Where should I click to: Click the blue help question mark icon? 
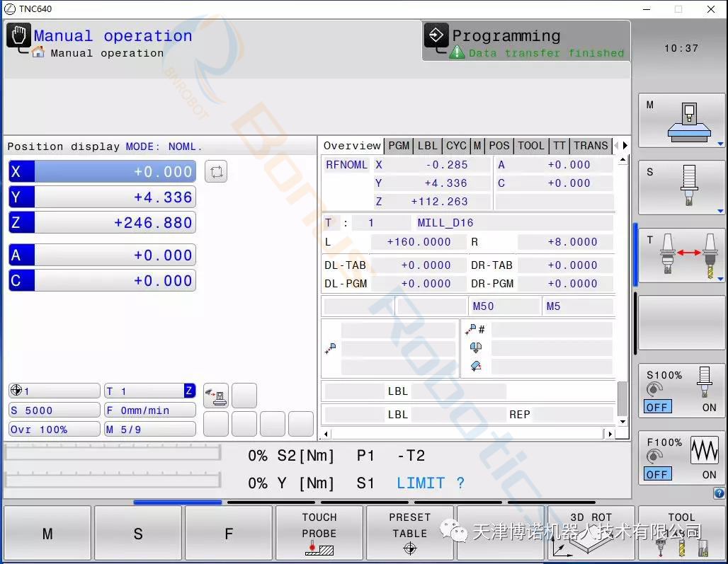point(719,493)
